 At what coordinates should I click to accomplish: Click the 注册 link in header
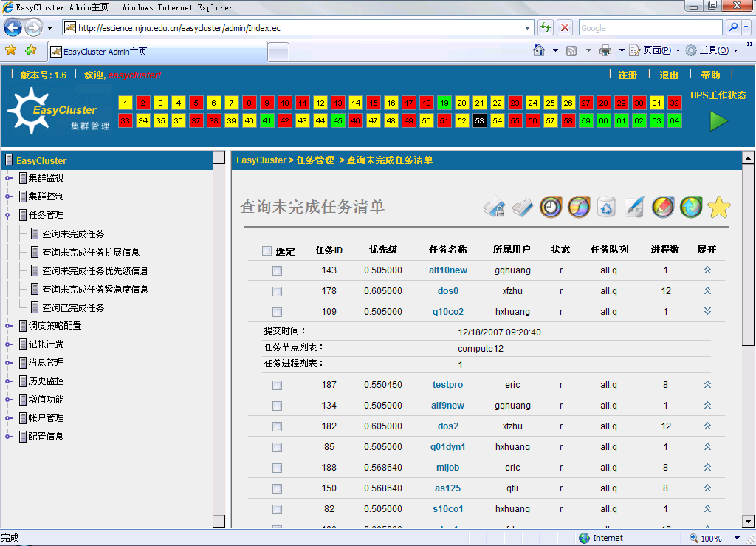(x=628, y=75)
